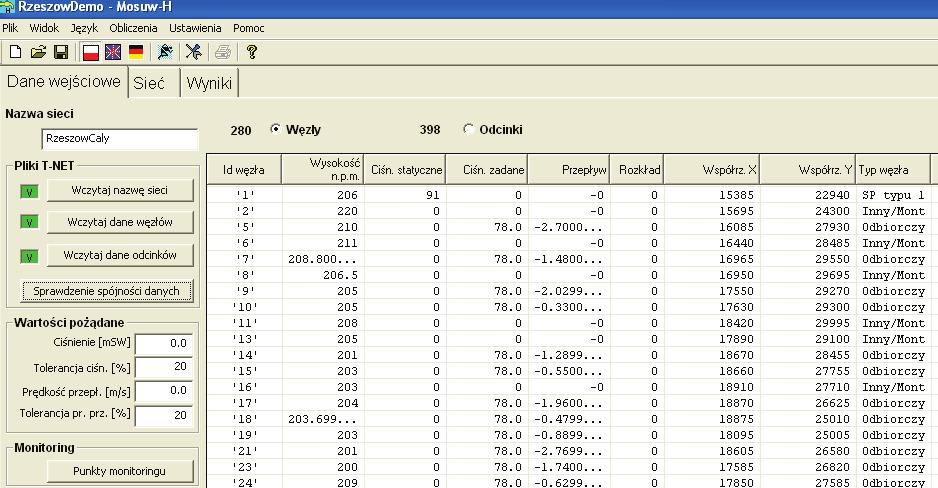This screenshot has width=938, height=488.
Task: Click the New file toolbar icon
Action: [x=16, y=52]
